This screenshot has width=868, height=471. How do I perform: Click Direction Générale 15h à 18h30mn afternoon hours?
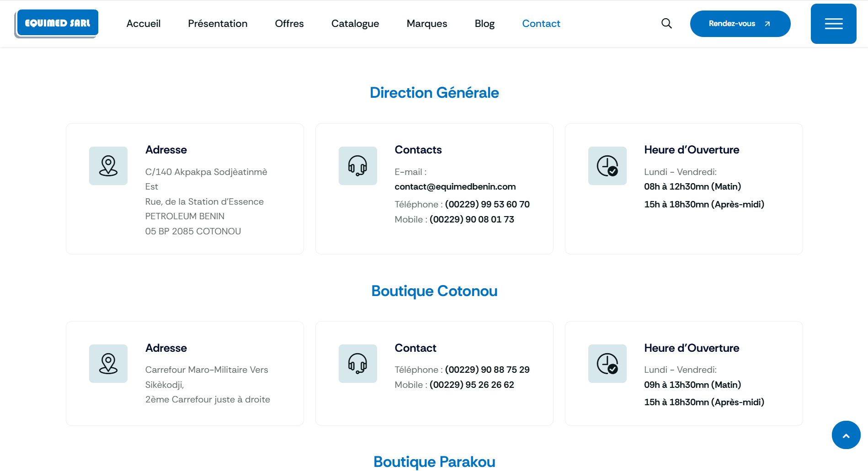click(704, 204)
